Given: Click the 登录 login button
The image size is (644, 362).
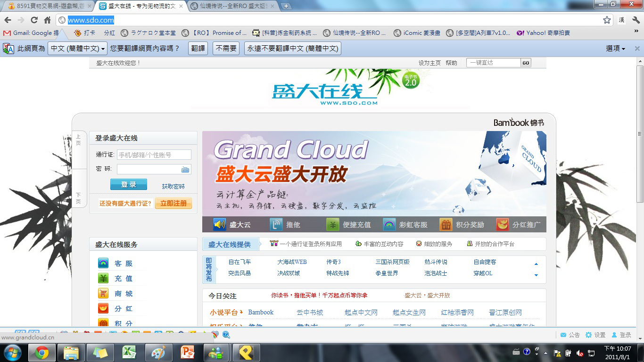Looking at the screenshot, I should 129,184.
